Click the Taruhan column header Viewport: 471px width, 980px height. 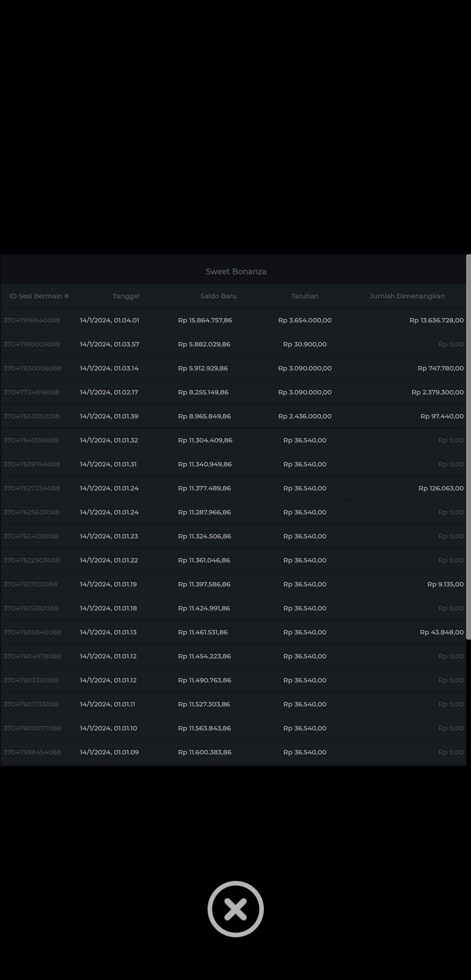coord(305,296)
